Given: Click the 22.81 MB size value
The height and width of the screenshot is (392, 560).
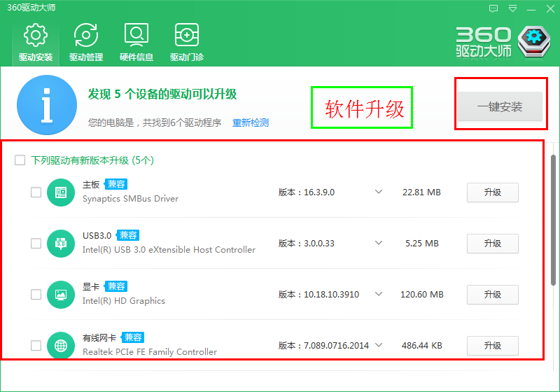Looking at the screenshot, I should click(421, 192).
